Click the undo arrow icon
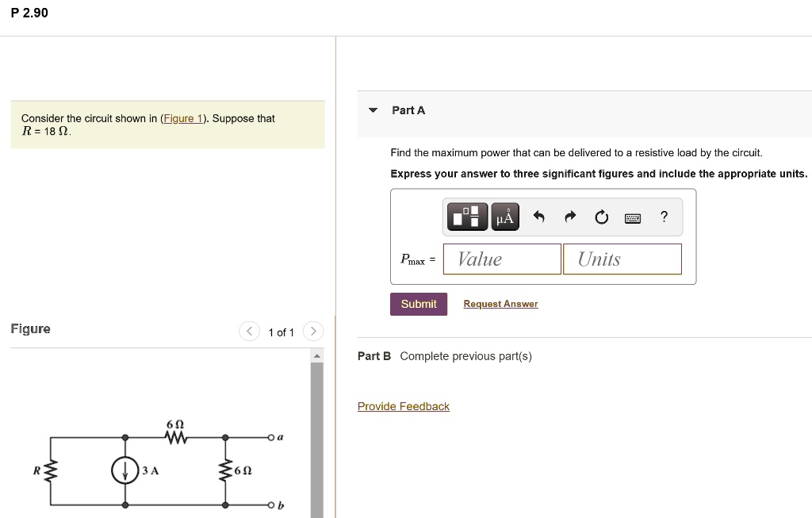 point(539,216)
